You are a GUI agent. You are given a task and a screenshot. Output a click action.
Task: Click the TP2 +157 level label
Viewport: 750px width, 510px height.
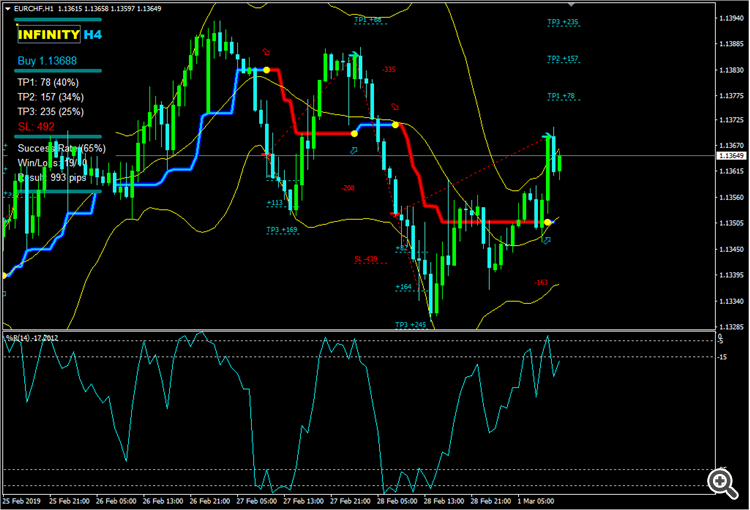[562, 59]
